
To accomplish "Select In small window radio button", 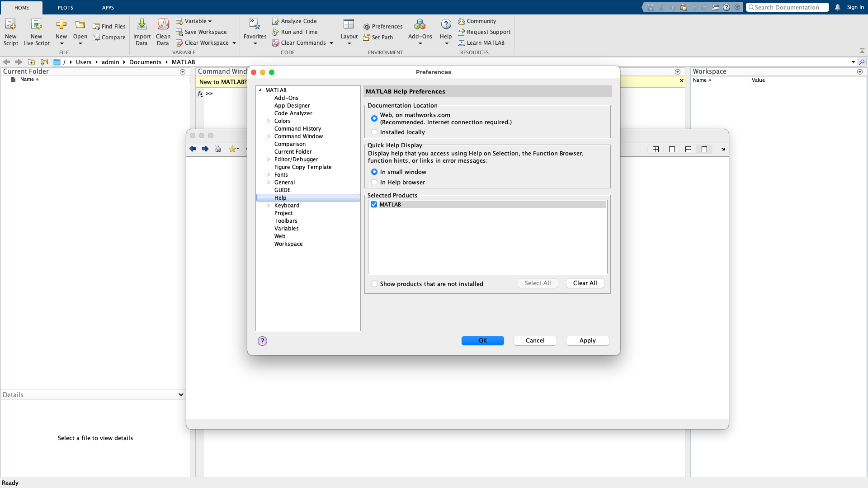I will click(374, 172).
